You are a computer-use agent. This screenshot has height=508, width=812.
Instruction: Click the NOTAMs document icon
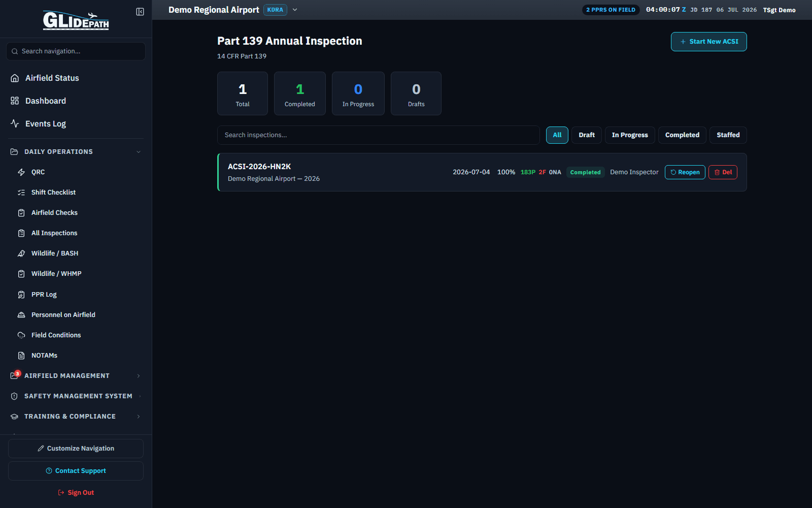coord(21,356)
